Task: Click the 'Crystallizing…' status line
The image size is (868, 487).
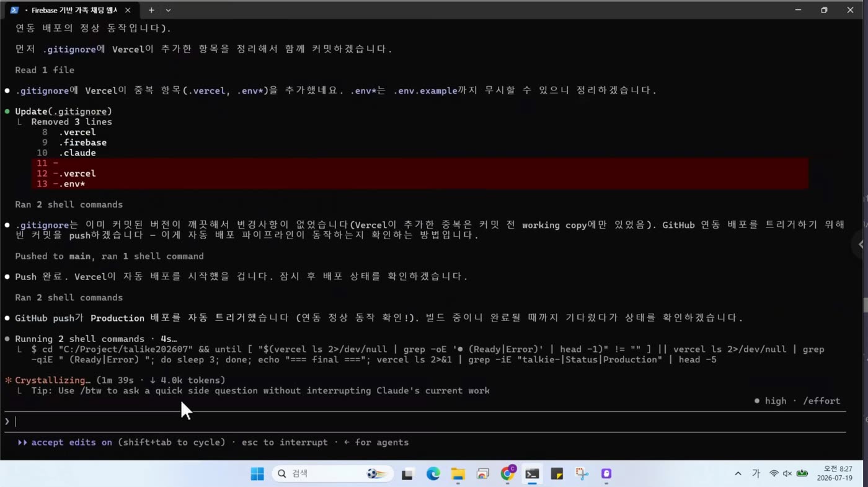Action: pyautogui.click(x=120, y=380)
